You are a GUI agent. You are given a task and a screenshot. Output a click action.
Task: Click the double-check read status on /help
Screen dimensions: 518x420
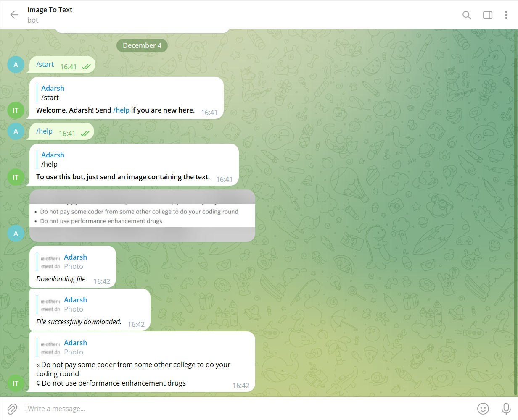(x=85, y=134)
